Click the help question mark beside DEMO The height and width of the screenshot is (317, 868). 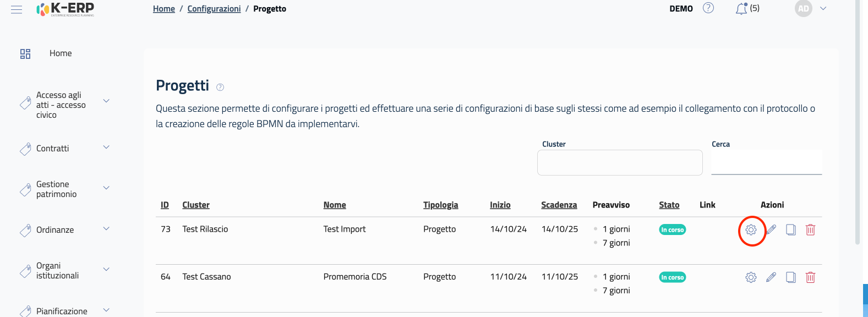(708, 8)
